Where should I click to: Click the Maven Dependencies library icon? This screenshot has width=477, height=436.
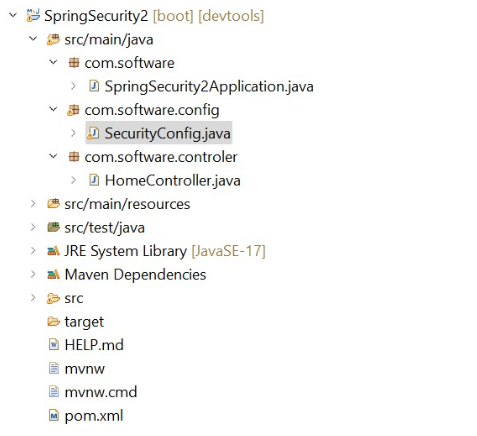pyautogui.click(x=53, y=275)
